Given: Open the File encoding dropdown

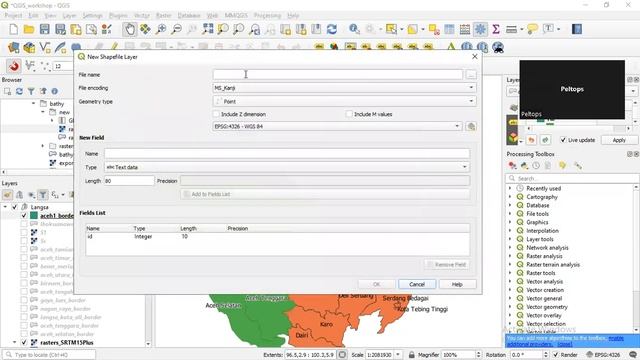Looking at the screenshot, I should (x=344, y=88).
